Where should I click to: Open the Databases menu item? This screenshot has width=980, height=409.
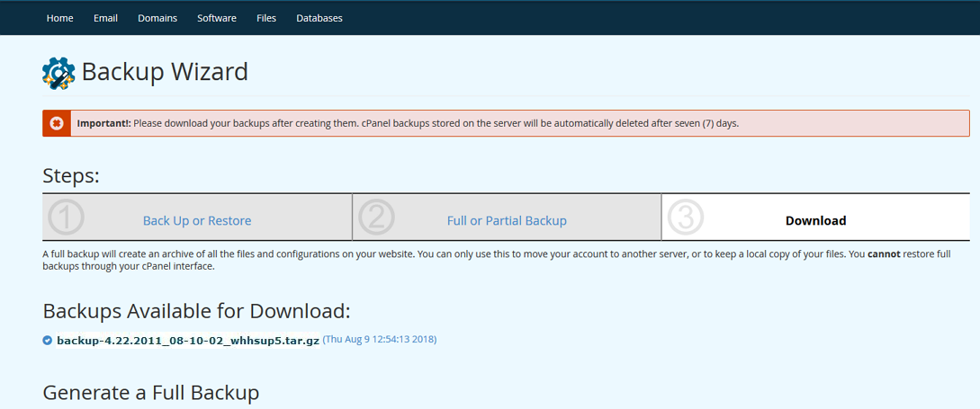point(319,18)
